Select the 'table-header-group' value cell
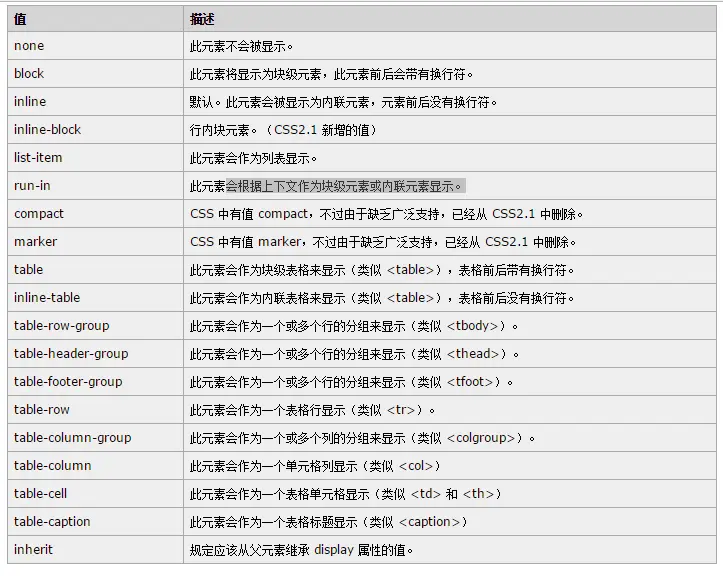This screenshot has width=723, height=576. tap(95, 354)
